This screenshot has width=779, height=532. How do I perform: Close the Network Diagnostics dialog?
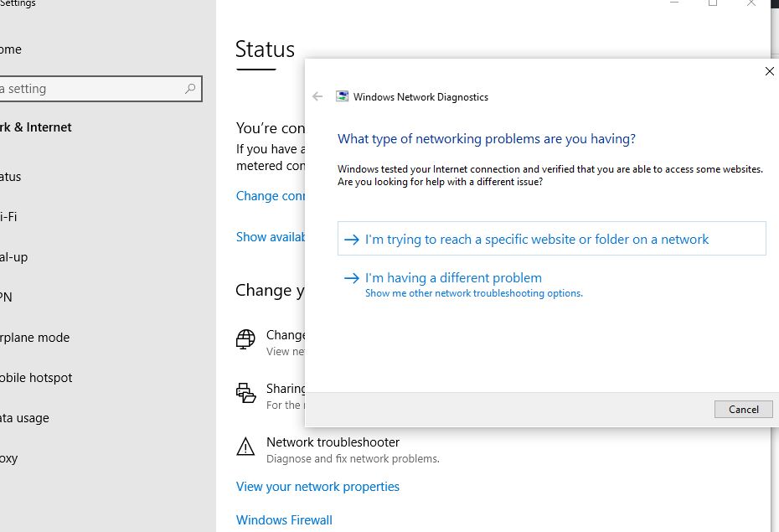[x=770, y=72]
